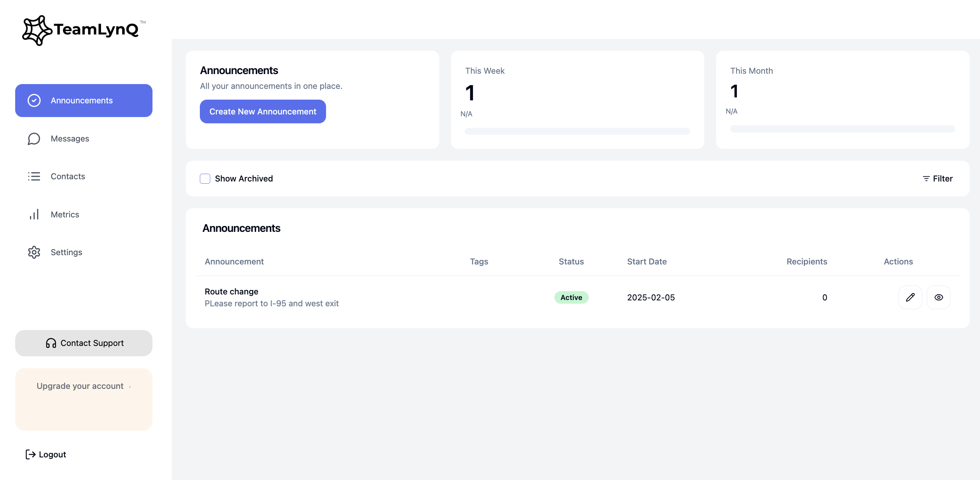Click the This Week progress bar

pyautogui.click(x=577, y=131)
